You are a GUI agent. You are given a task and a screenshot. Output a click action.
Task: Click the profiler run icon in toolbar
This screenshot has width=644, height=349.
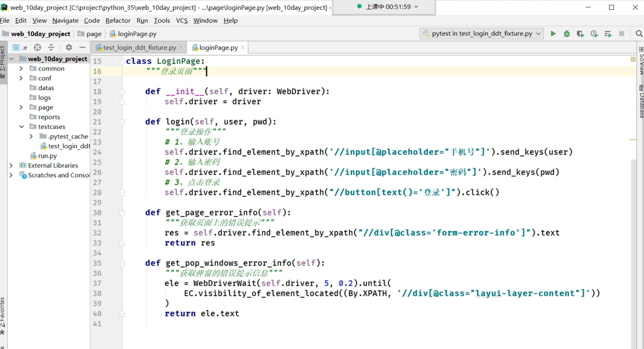(x=594, y=34)
